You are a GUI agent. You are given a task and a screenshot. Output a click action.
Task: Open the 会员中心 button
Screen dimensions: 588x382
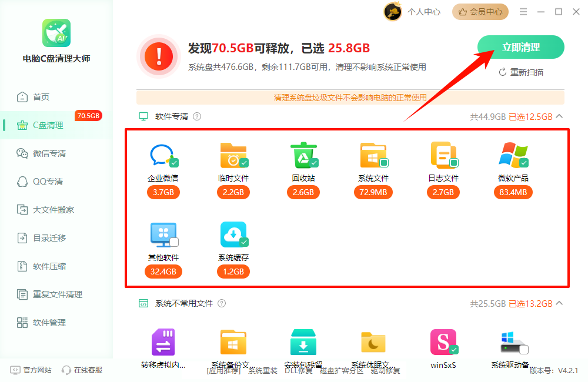(x=480, y=12)
